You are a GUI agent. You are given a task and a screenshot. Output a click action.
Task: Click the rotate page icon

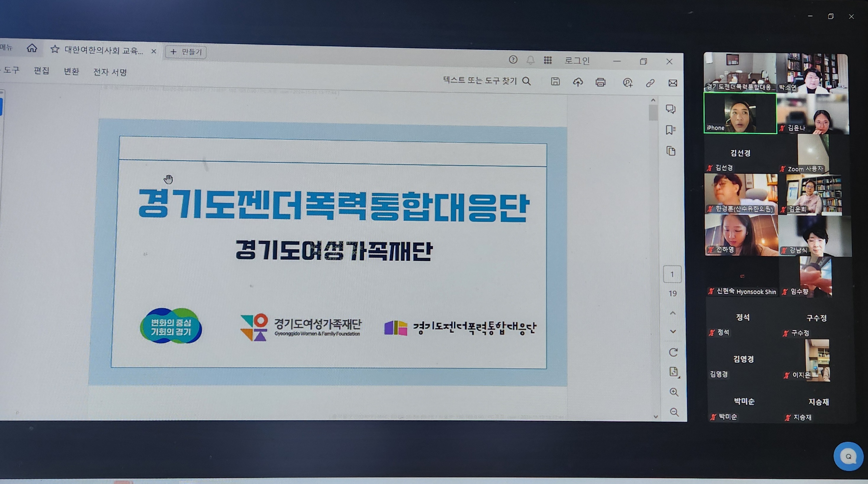coord(673,352)
